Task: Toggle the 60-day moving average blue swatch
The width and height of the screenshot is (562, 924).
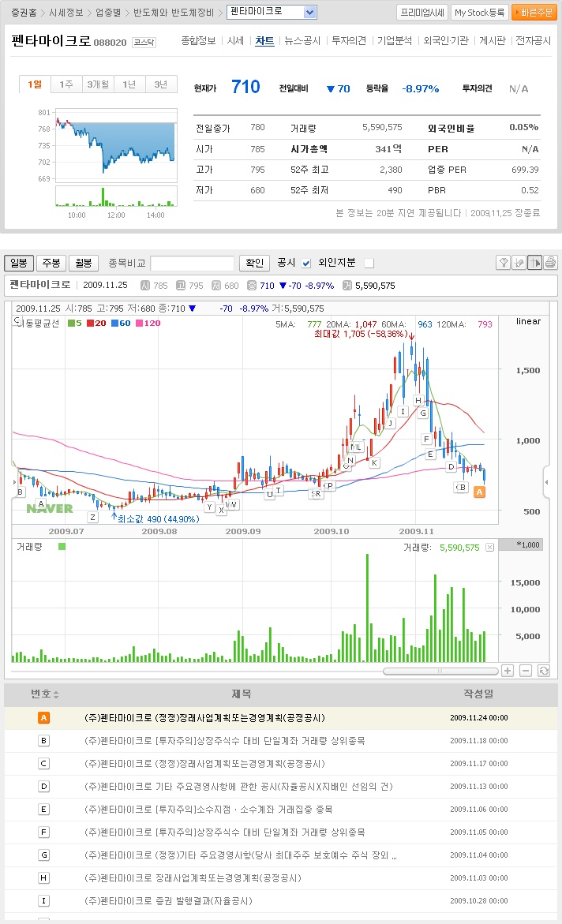Action: coord(114,323)
